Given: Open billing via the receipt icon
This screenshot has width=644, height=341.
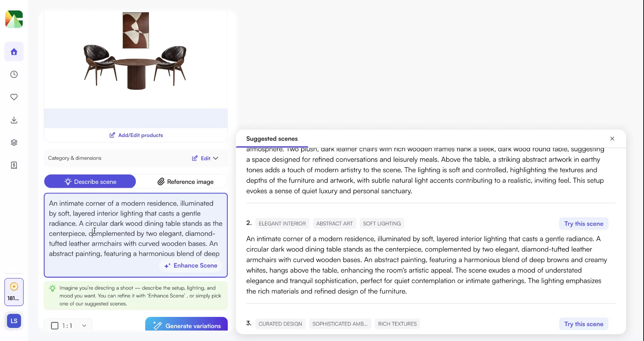Looking at the screenshot, I should pyautogui.click(x=14, y=165).
